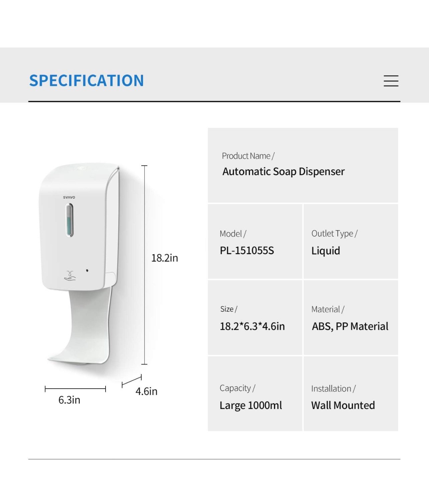Open the hamburger menu icon
Image resolution: width=429 pixels, height=504 pixels.
pos(391,81)
